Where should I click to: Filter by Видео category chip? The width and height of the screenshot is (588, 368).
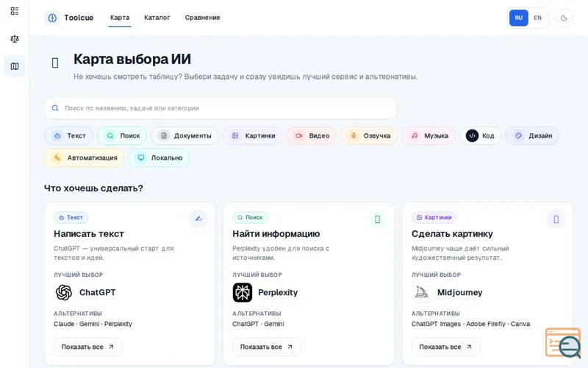pos(311,136)
